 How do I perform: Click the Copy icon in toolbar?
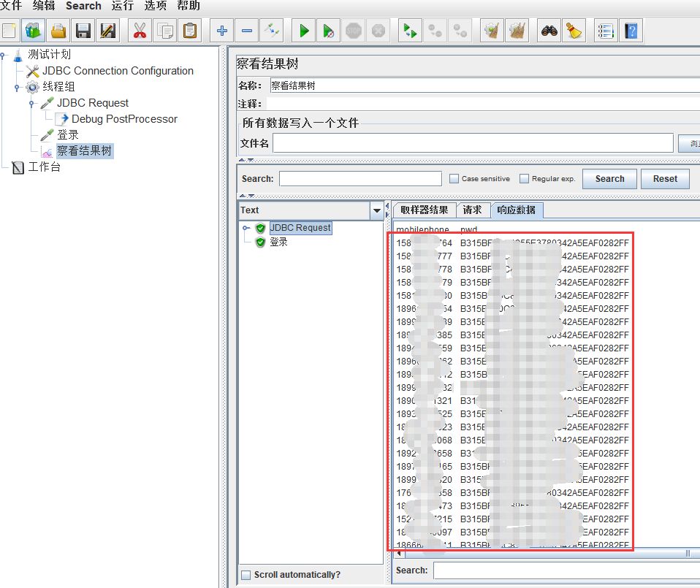point(164,31)
